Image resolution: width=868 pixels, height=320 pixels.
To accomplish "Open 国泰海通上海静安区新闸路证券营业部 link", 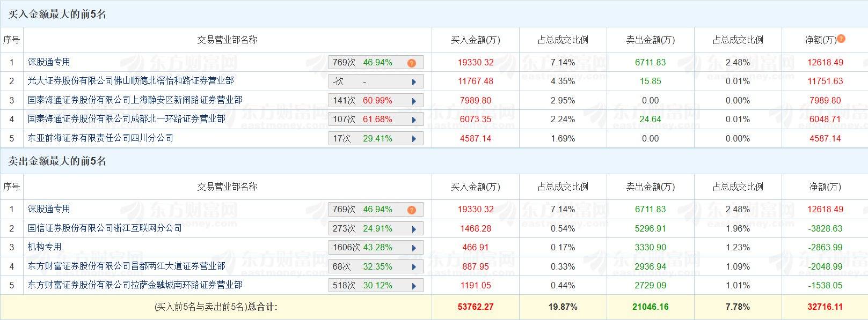I will click(135, 100).
